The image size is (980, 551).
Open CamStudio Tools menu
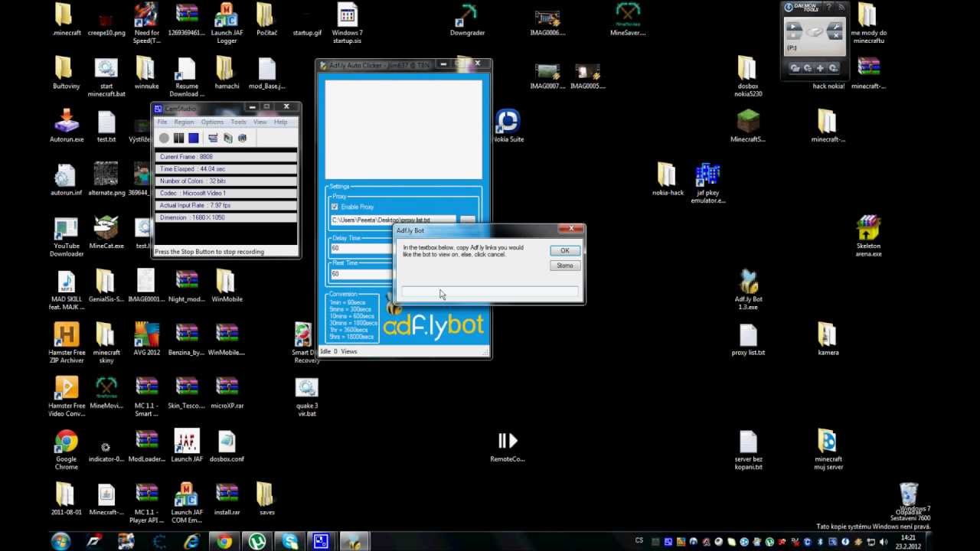pos(239,122)
